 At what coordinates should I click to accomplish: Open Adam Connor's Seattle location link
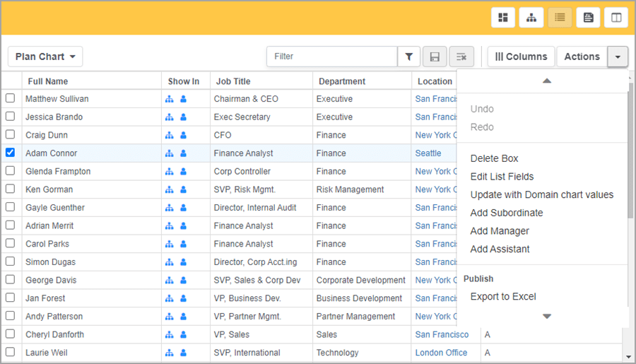click(428, 153)
